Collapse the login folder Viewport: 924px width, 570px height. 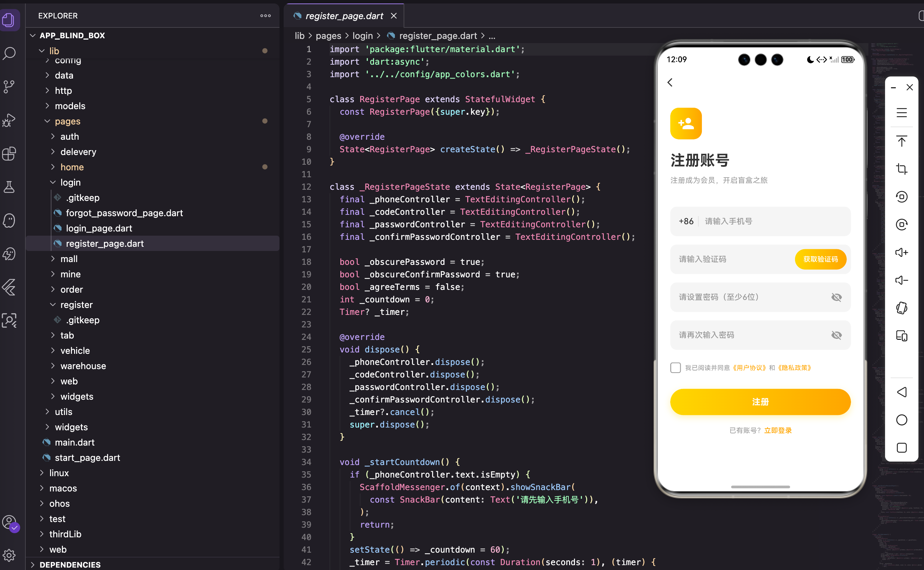70,182
